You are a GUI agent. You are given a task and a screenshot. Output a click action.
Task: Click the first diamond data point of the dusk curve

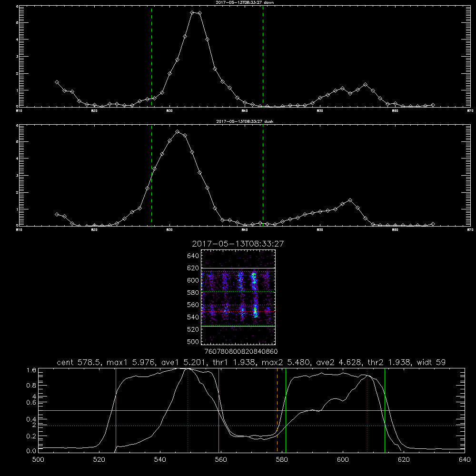click(x=57, y=214)
